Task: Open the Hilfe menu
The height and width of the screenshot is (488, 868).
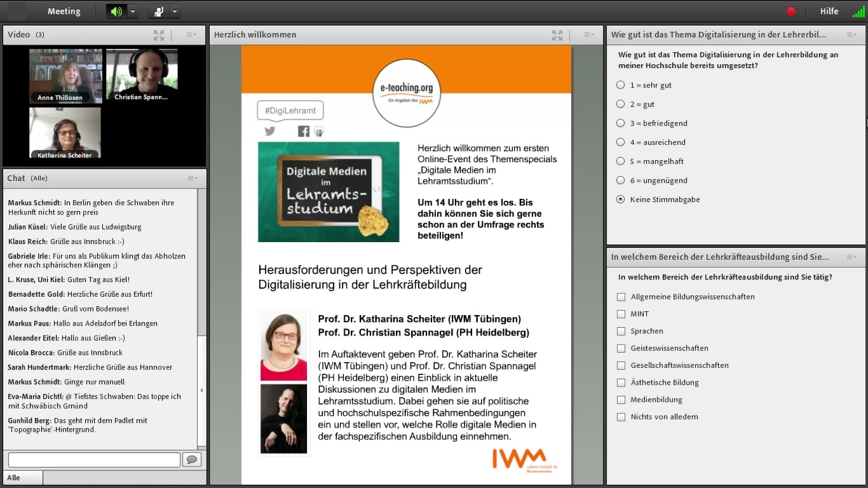Action: click(x=829, y=11)
